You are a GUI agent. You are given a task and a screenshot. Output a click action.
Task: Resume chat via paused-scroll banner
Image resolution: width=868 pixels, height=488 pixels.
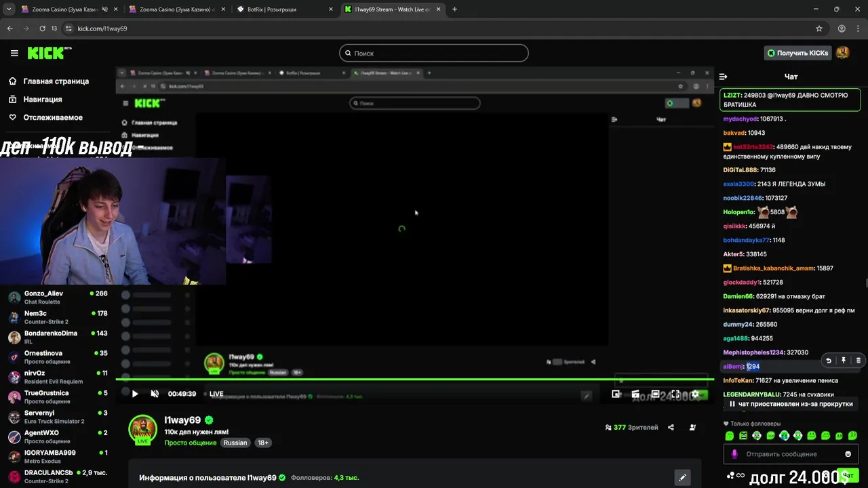click(x=791, y=404)
